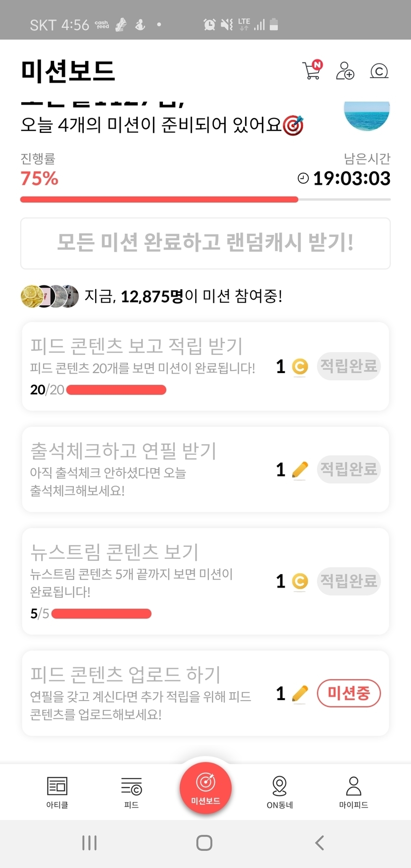The width and height of the screenshot is (411, 868).
Task: Go to the 마이피드 tab
Action: click(x=354, y=791)
